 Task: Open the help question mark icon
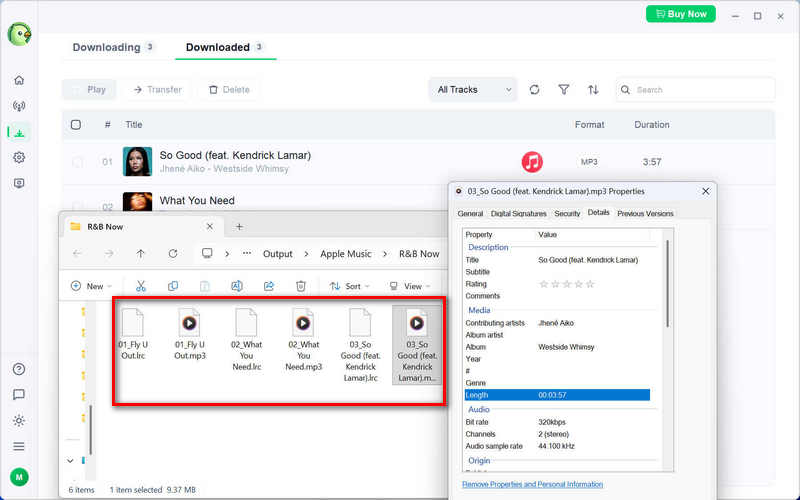[x=19, y=369]
